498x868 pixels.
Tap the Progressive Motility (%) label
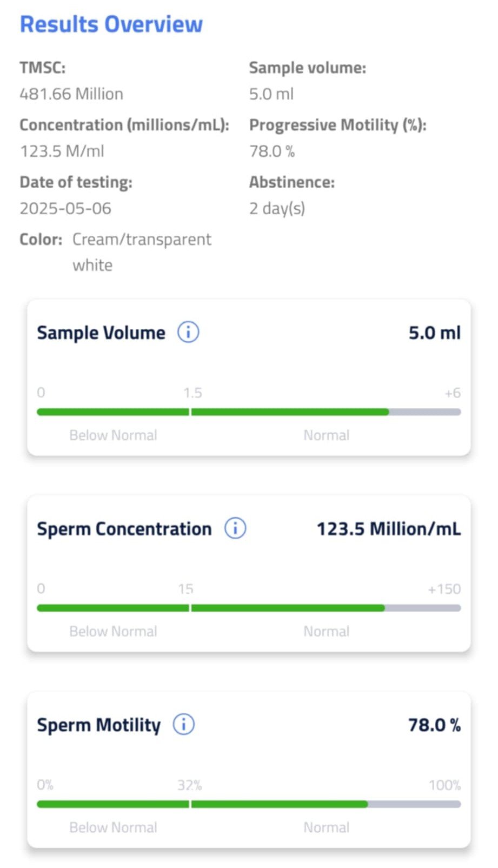[337, 125]
